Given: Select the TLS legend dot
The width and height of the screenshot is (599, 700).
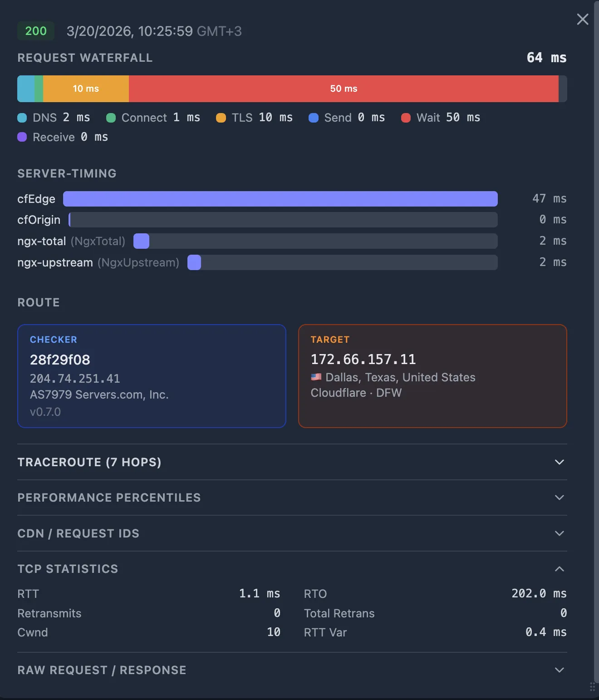Looking at the screenshot, I should point(221,118).
